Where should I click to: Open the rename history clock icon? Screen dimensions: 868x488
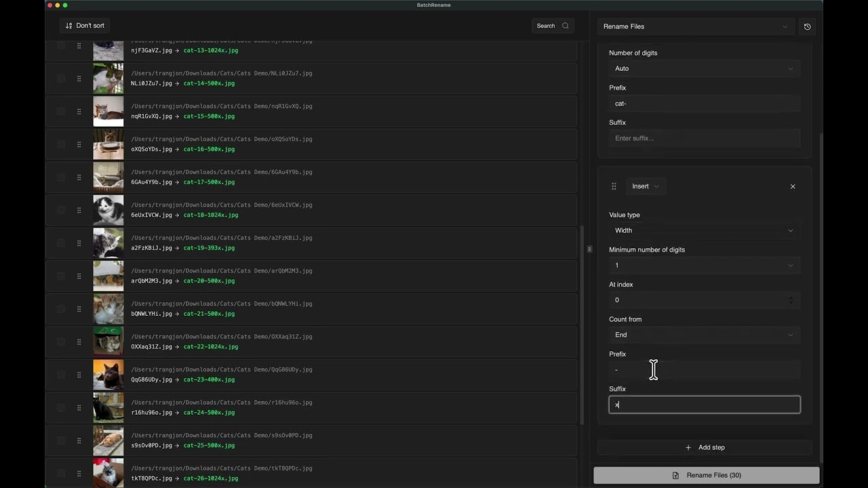tap(807, 26)
